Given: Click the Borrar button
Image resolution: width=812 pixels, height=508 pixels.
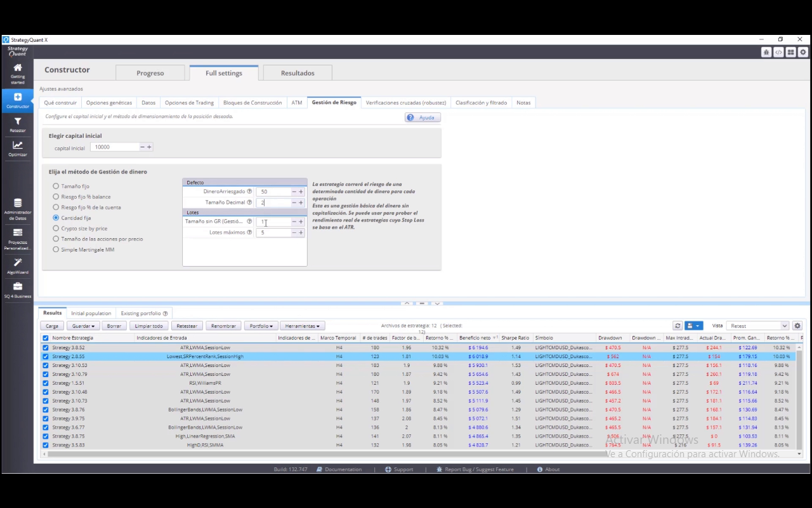Looking at the screenshot, I should pos(114,326).
